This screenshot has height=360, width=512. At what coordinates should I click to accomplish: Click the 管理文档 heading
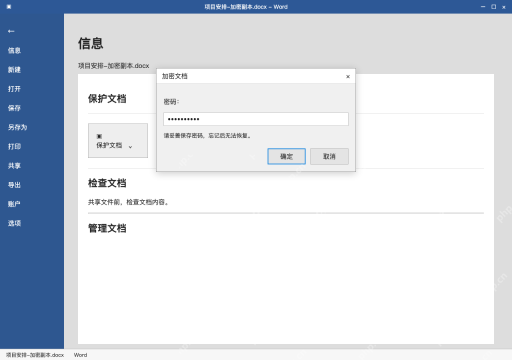click(107, 228)
